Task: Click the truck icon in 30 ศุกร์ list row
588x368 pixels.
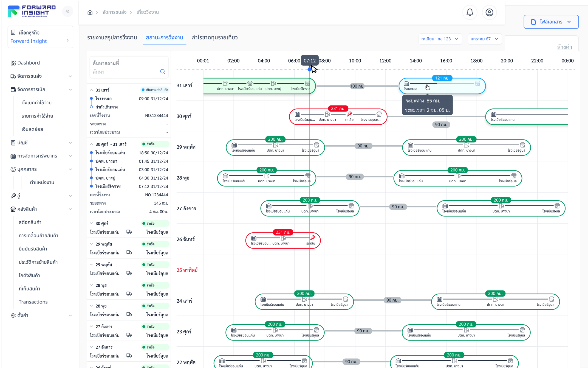Action: (x=129, y=232)
